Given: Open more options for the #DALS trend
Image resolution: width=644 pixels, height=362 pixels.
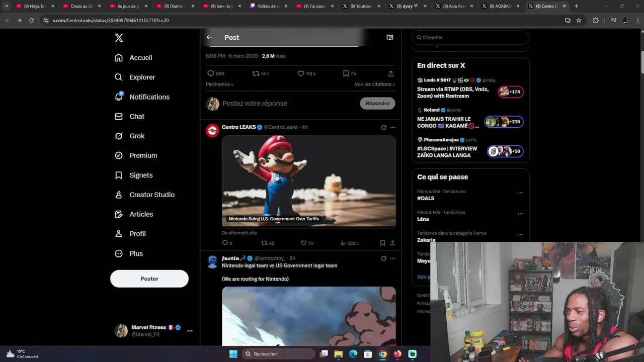Looking at the screenshot, I should pos(520,193).
